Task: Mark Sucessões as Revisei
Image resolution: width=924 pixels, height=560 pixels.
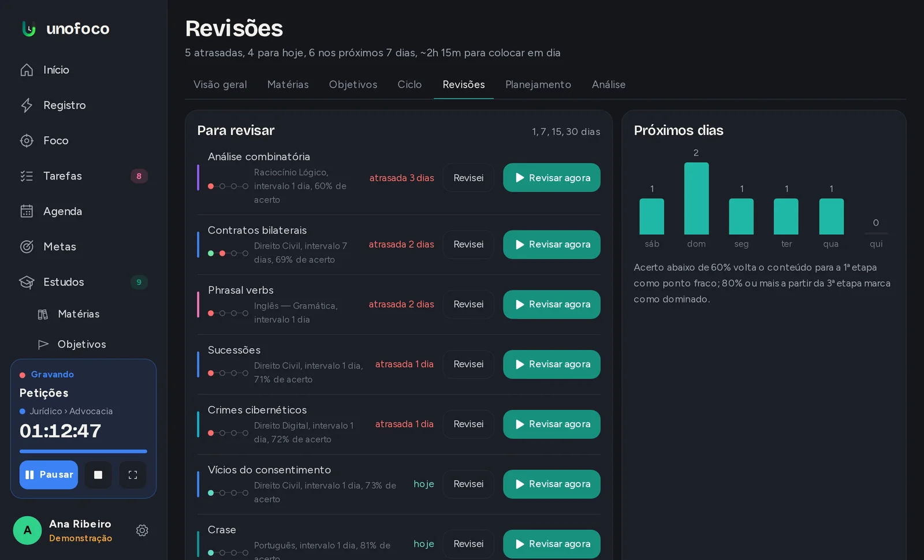Action: pyautogui.click(x=468, y=365)
